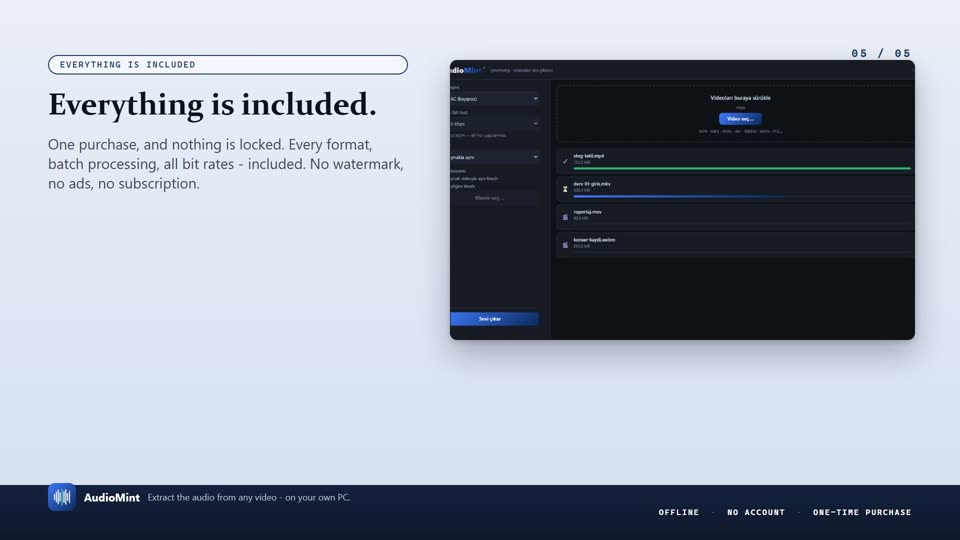Click the AudioMint brand name in footer
960x540 pixels.
[x=111, y=498]
